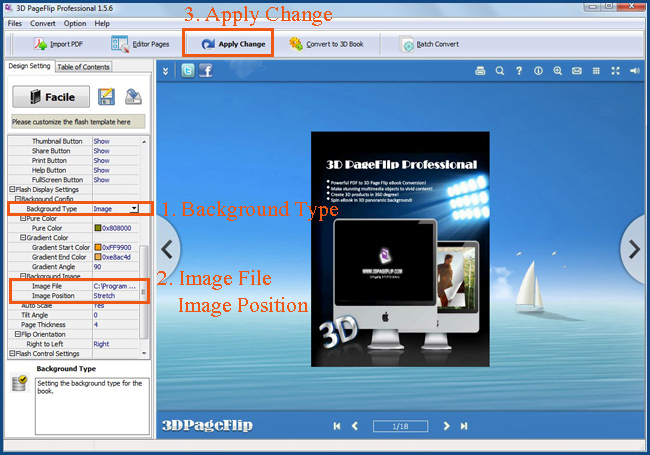Open the Background Type dropdown arrow

click(134, 208)
